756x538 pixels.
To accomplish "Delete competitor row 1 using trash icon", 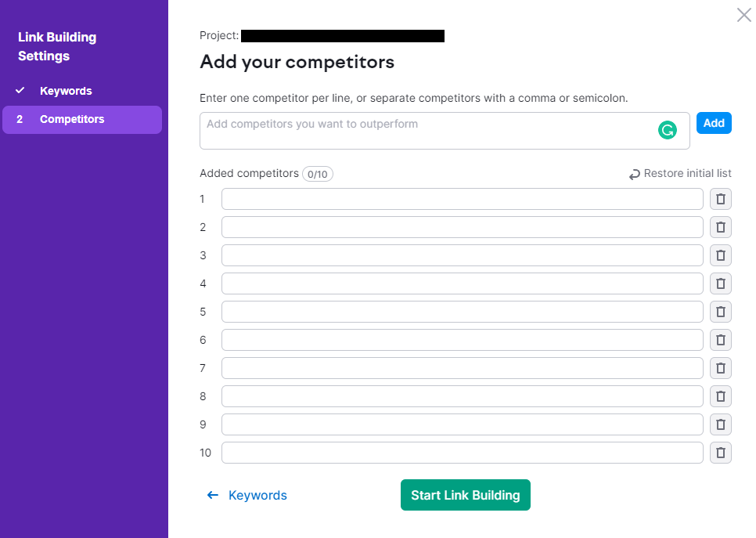I will tap(720, 199).
